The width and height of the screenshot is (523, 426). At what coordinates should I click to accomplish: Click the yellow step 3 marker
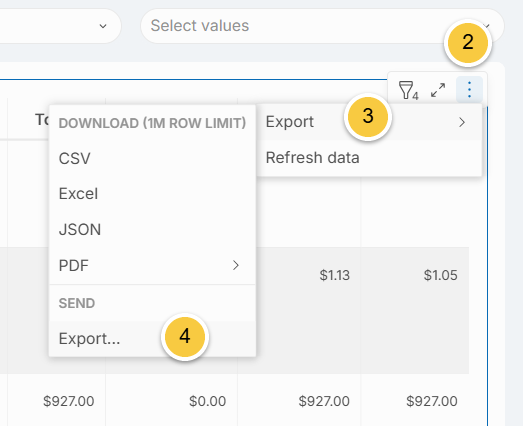coord(368,116)
